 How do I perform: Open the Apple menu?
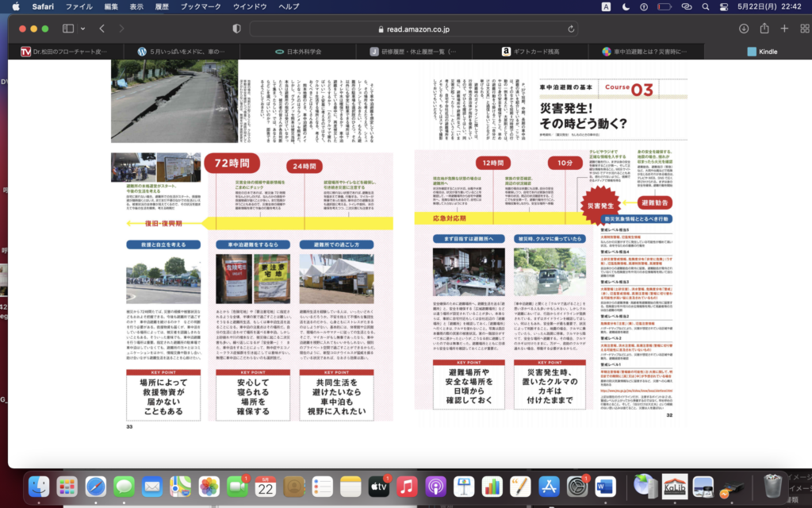(x=13, y=6)
